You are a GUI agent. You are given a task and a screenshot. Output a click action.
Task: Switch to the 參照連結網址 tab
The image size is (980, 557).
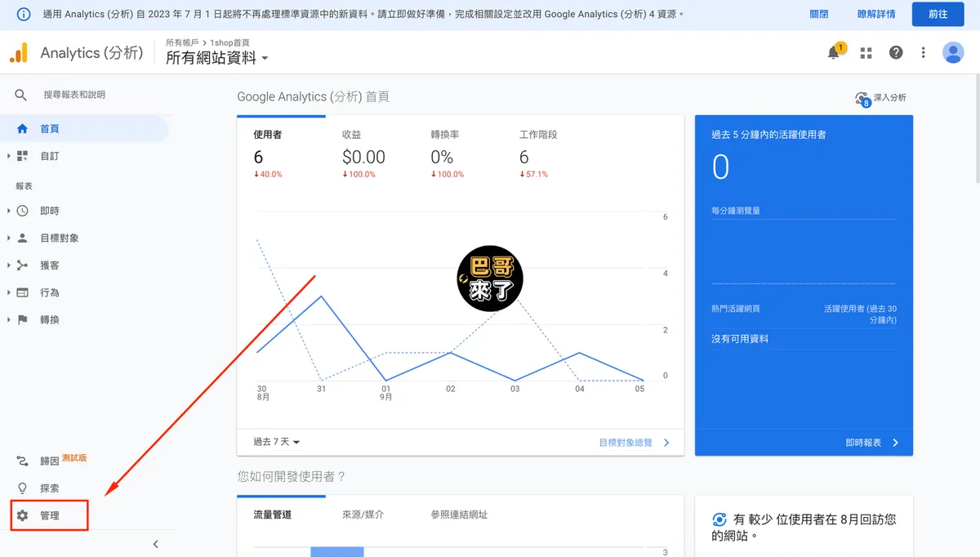[459, 515]
